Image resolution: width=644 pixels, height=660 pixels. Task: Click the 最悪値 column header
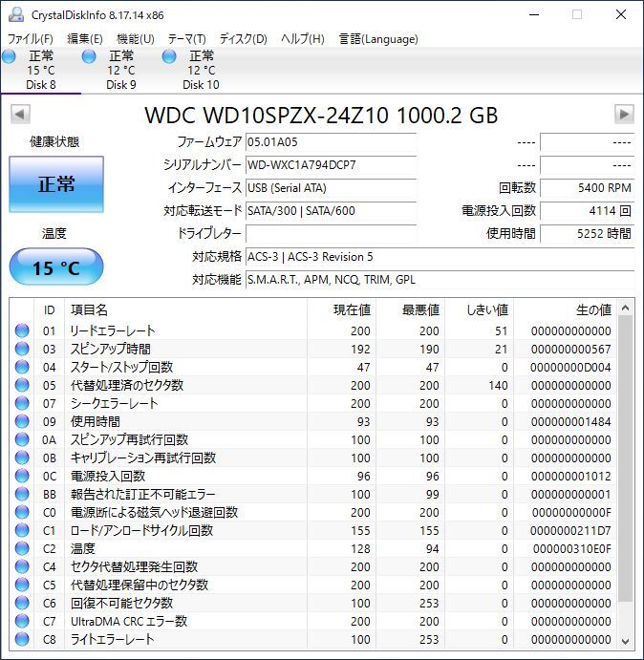click(410, 309)
